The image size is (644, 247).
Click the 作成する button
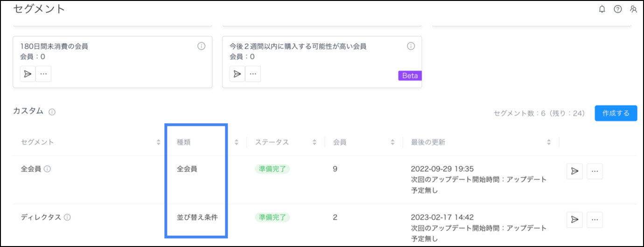coord(616,113)
